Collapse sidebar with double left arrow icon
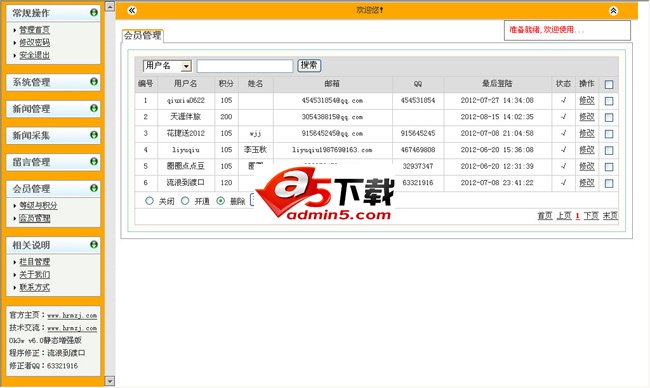Image resolution: width=650 pixels, height=388 pixels. click(132, 10)
